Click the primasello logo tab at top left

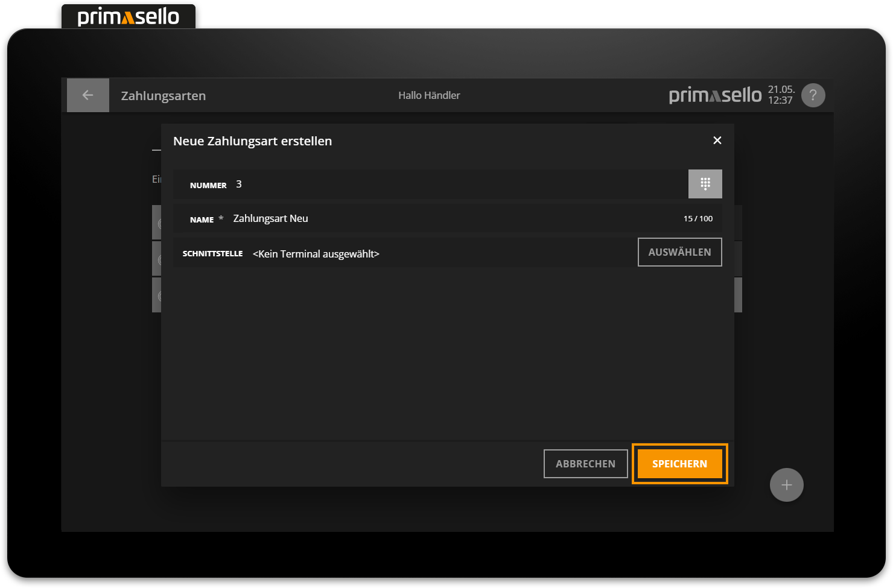click(129, 16)
